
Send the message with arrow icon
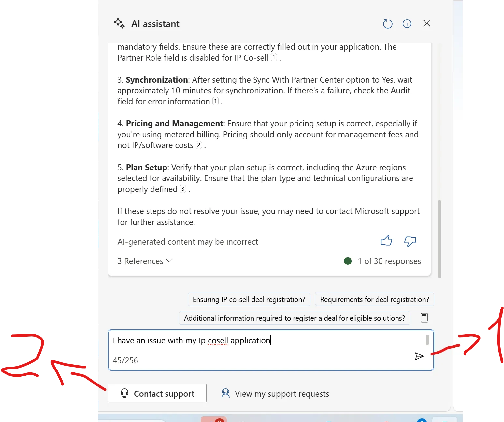pos(419,356)
